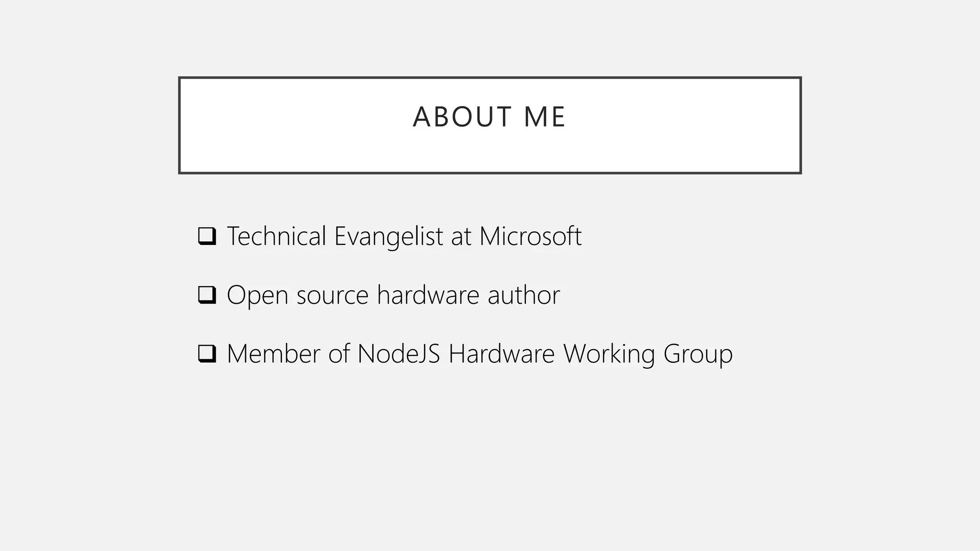This screenshot has width=980, height=551.
Task: Place cursor on the word at before Microsoft
Action: 461,237
